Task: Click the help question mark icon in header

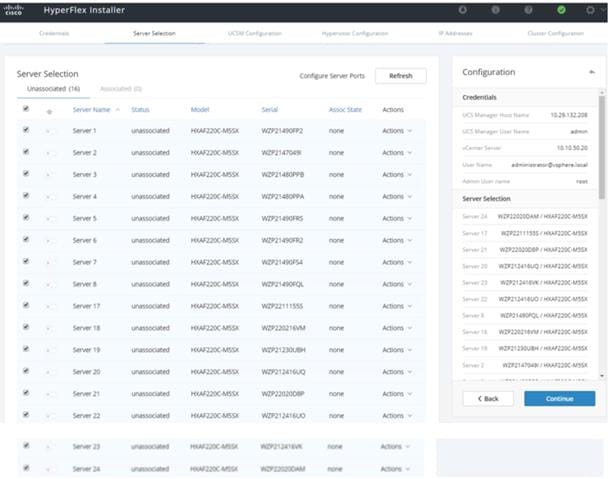Action: [x=528, y=10]
